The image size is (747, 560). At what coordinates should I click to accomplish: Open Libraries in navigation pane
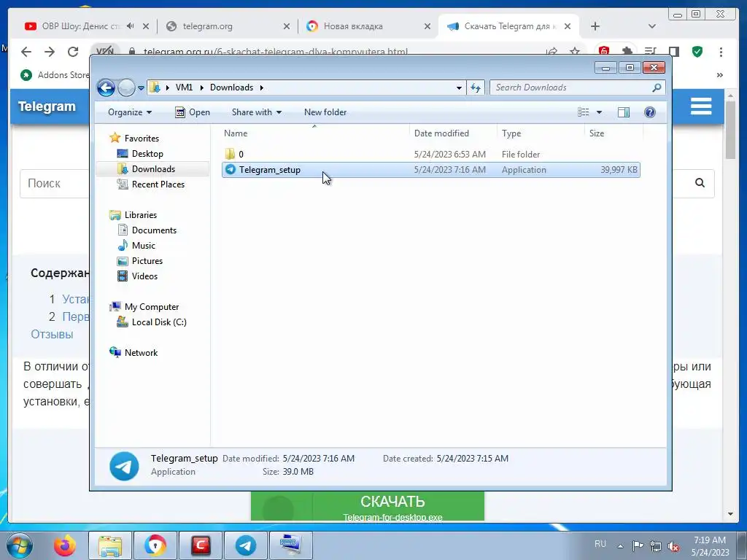pyautogui.click(x=141, y=215)
